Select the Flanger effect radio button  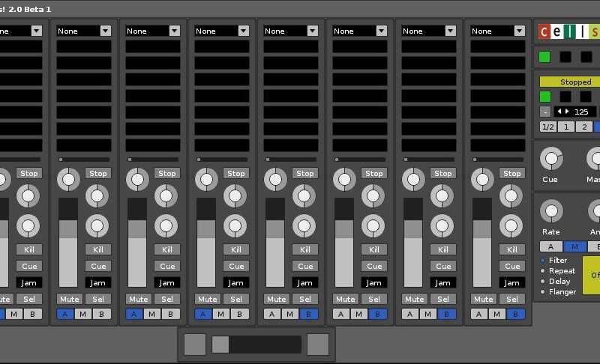pyautogui.click(x=543, y=292)
